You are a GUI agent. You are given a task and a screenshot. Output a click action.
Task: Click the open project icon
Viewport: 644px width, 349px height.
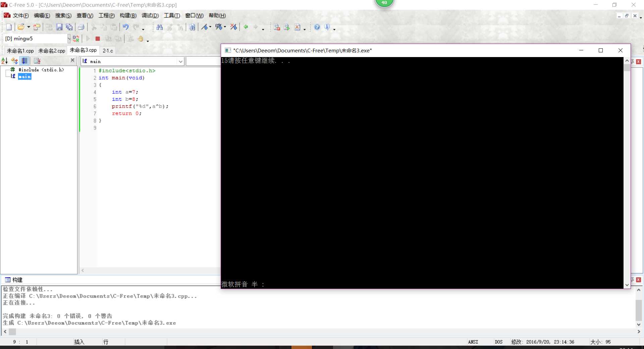(x=37, y=27)
